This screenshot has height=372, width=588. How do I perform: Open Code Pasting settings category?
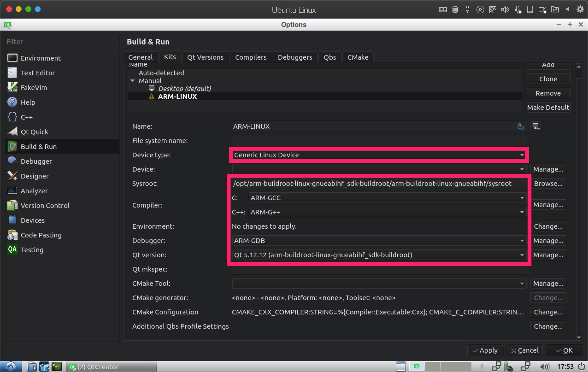tap(62, 235)
